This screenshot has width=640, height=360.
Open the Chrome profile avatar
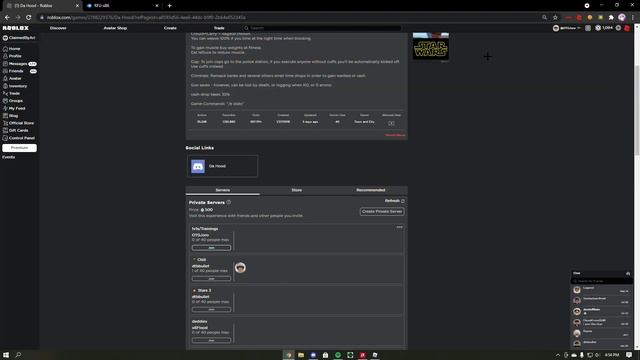coord(622,18)
